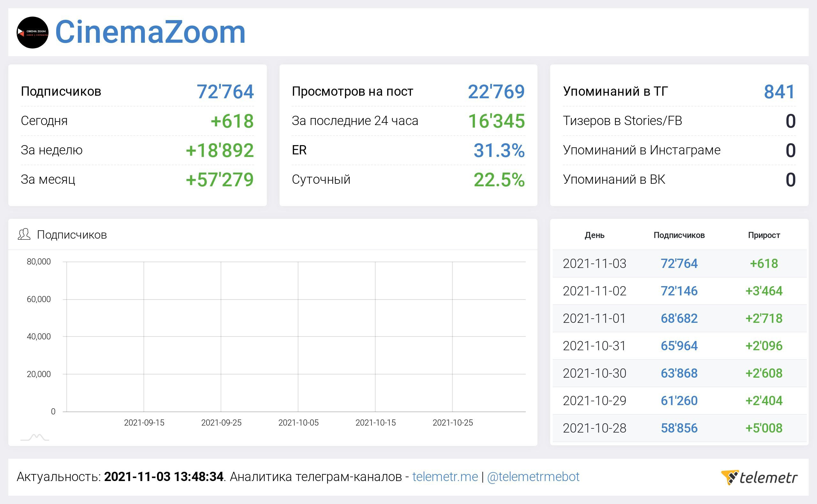Click the 80,000 y-axis label

coord(39,262)
